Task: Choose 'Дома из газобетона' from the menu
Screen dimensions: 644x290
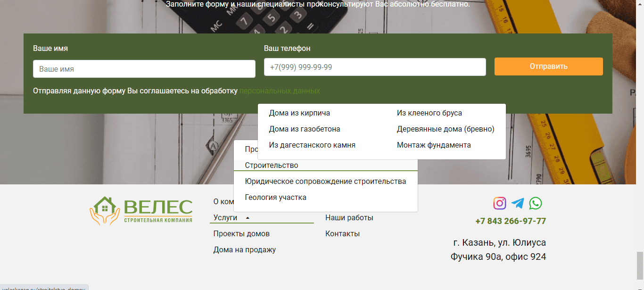Action: coord(304,129)
